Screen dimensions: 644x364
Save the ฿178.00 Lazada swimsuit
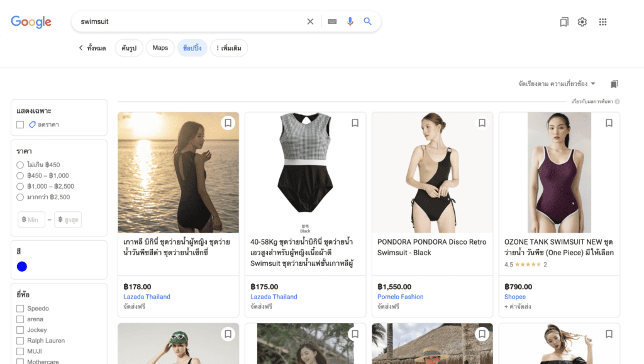pos(228,123)
